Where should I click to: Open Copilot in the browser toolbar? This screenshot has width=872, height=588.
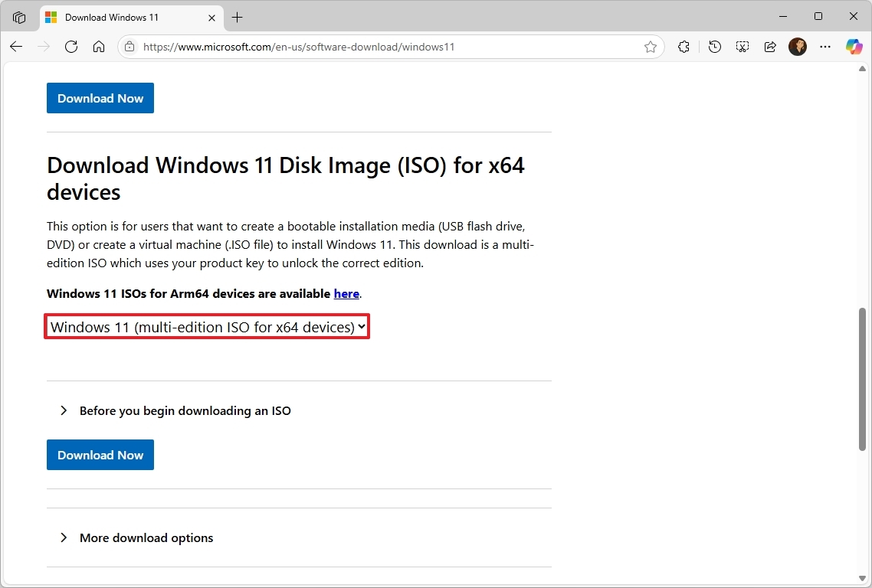(x=854, y=47)
